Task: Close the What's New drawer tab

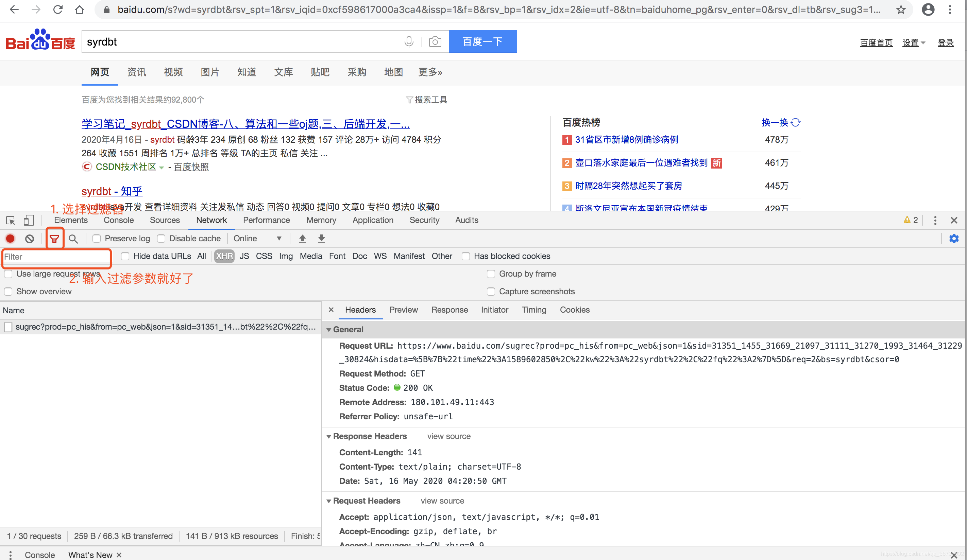Action: (x=119, y=555)
